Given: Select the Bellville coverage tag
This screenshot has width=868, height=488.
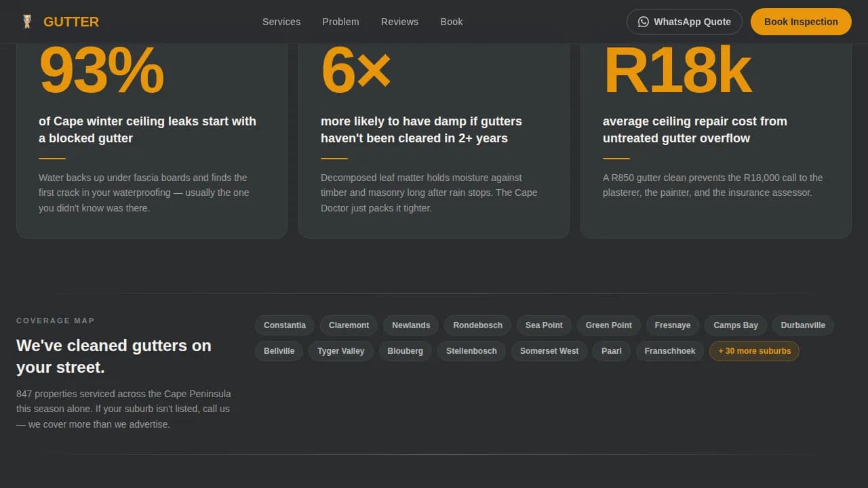Looking at the screenshot, I should [x=279, y=350].
